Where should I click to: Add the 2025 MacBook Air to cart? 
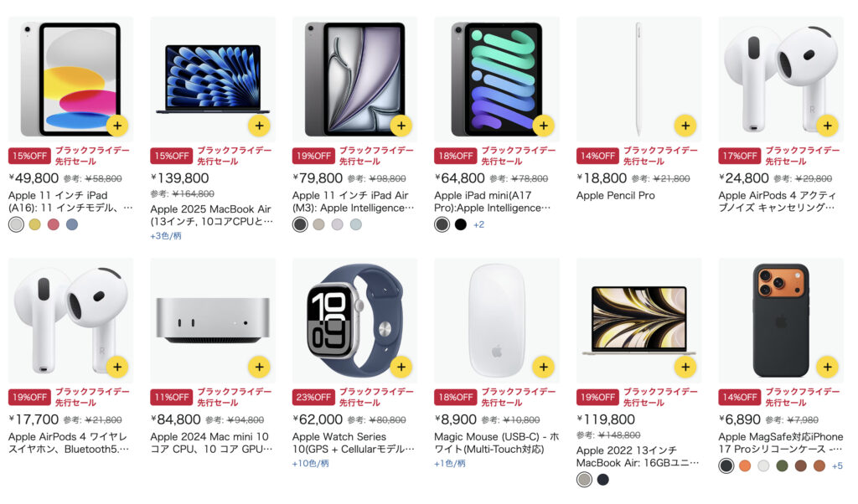260,126
